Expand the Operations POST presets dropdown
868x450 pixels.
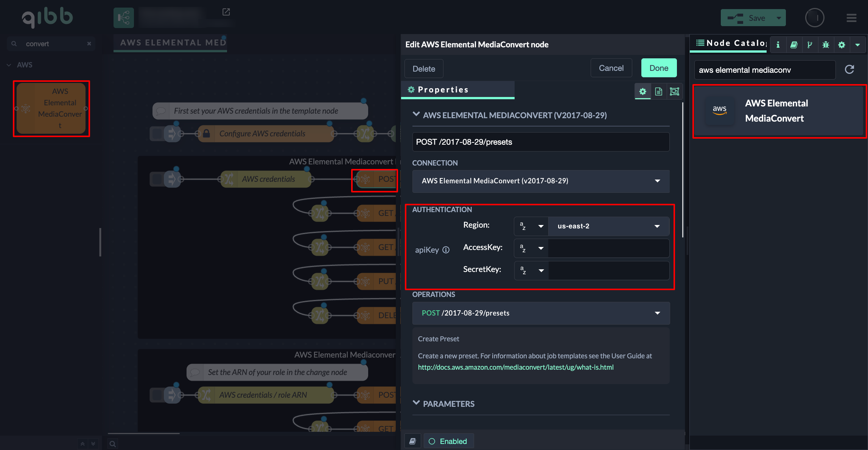(x=541, y=313)
